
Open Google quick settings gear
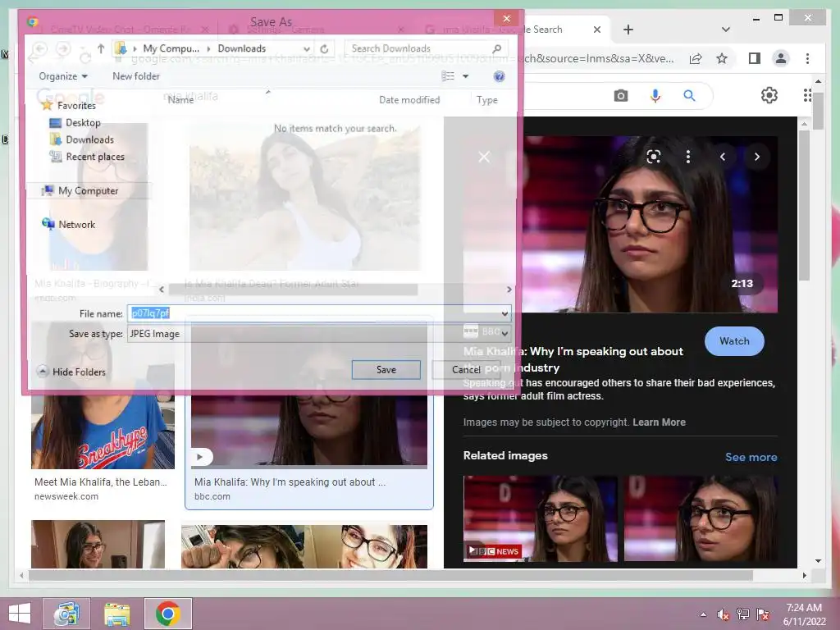pyautogui.click(x=769, y=95)
